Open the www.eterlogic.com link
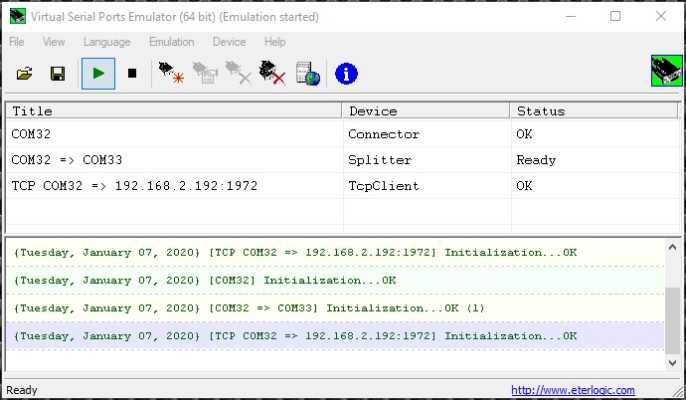 (x=572, y=390)
